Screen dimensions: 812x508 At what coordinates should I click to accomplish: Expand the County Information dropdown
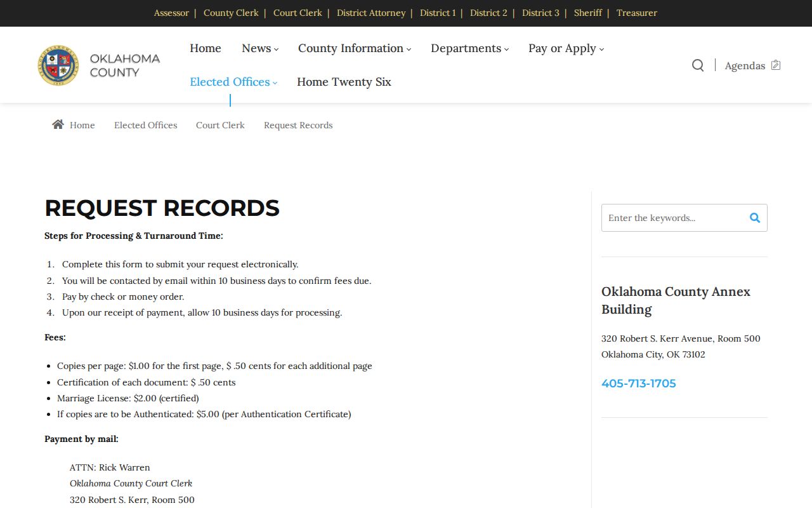click(x=354, y=48)
